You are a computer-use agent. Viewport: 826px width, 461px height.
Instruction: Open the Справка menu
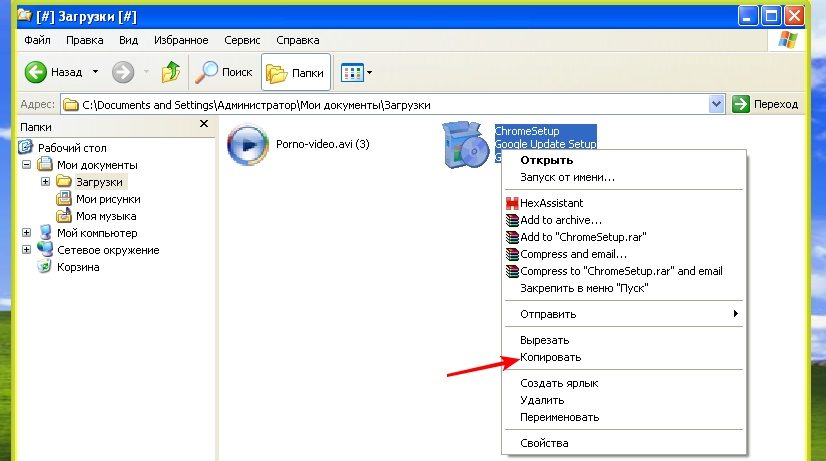pos(298,40)
